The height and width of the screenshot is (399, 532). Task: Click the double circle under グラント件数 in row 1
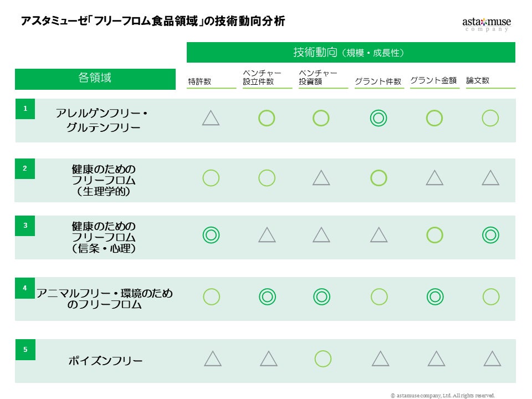click(x=378, y=118)
